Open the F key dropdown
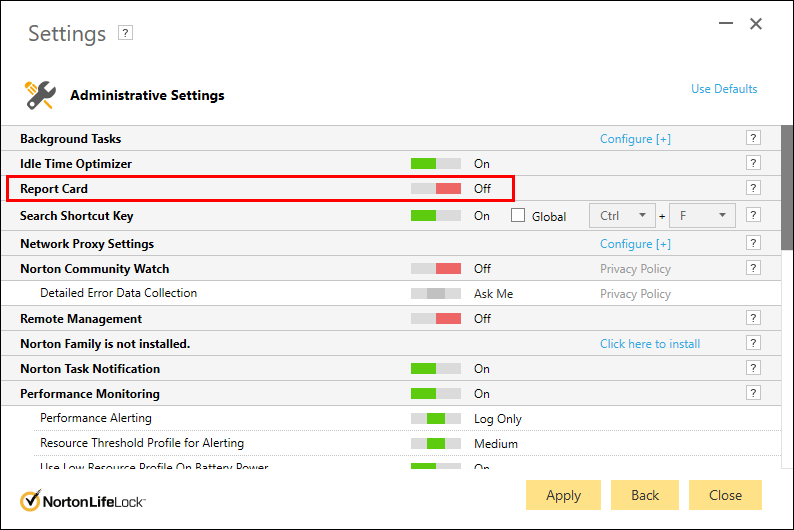Image resolution: width=794 pixels, height=530 pixels. pyautogui.click(x=702, y=215)
